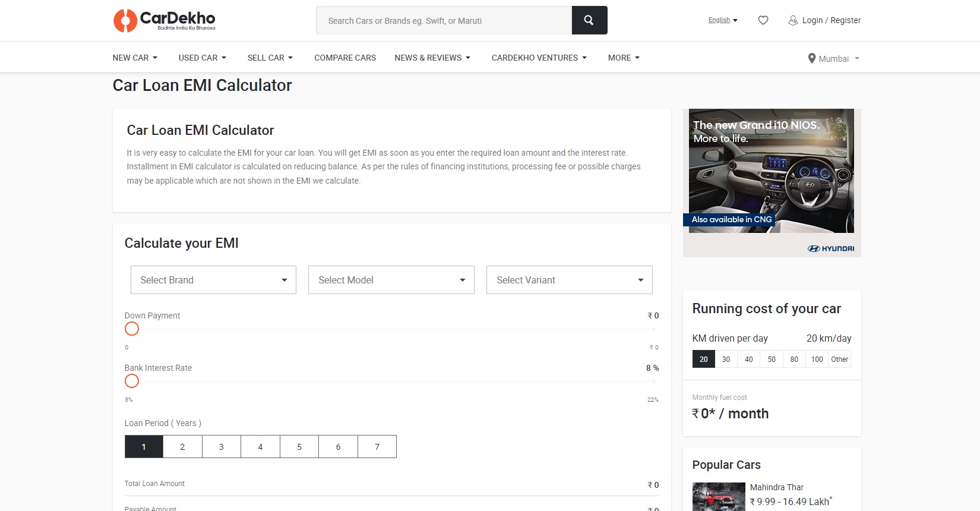Select 20 km driven per day

coord(704,359)
